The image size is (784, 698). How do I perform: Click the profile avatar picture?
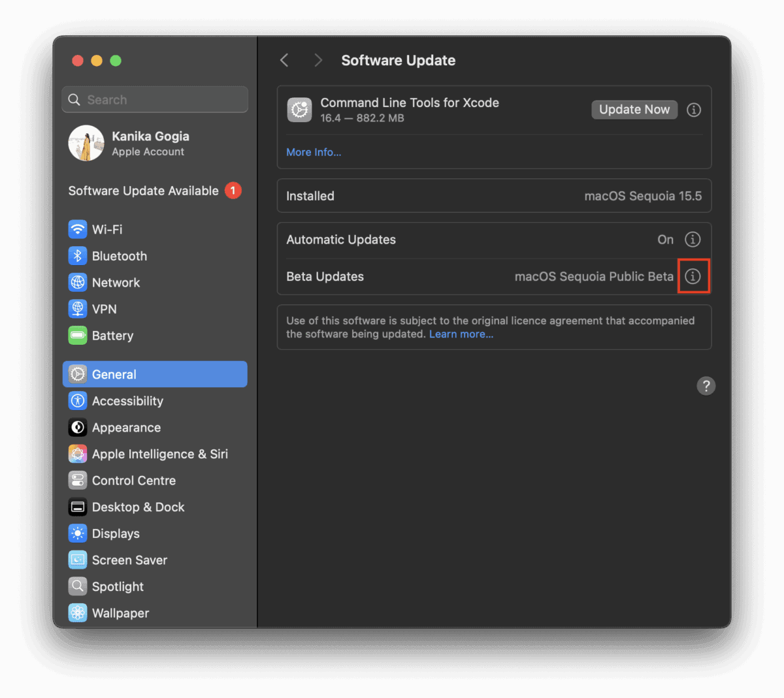click(86, 143)
